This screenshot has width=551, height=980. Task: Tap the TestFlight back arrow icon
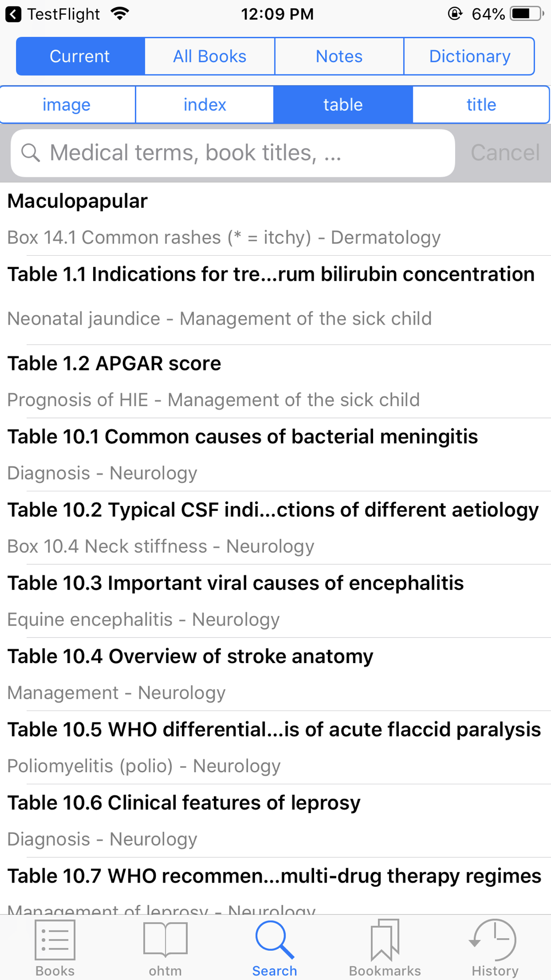click(x=13, y=14)
